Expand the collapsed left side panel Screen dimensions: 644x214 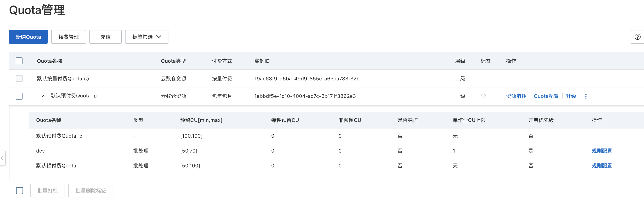2,158
